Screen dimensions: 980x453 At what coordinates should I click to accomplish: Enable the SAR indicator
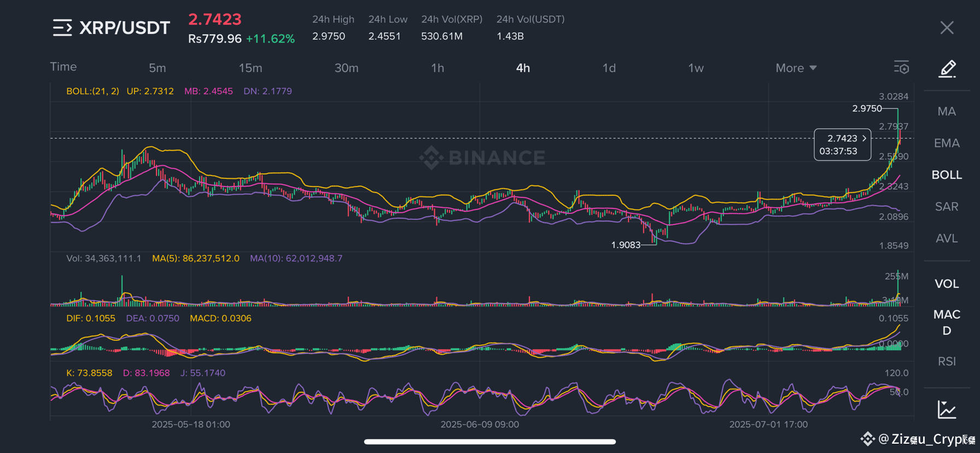tap(947, 207)
